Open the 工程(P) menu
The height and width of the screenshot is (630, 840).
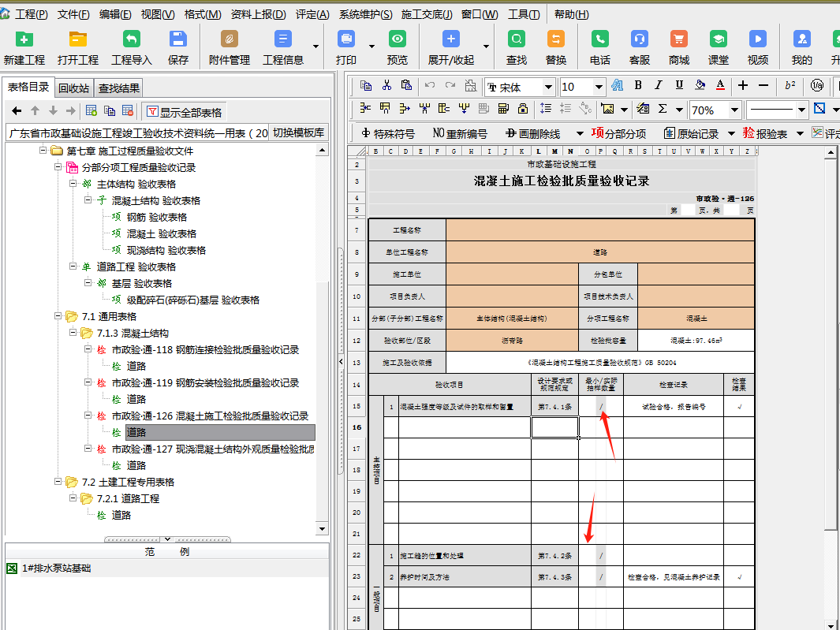pos(31,14)
